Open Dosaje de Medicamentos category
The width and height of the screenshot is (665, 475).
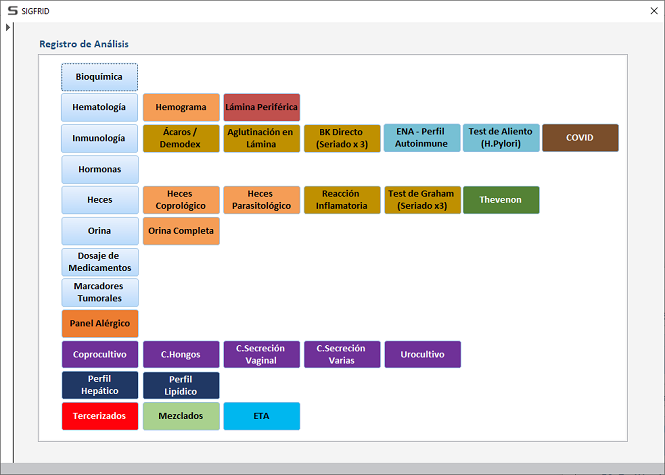tap(100, 262)
